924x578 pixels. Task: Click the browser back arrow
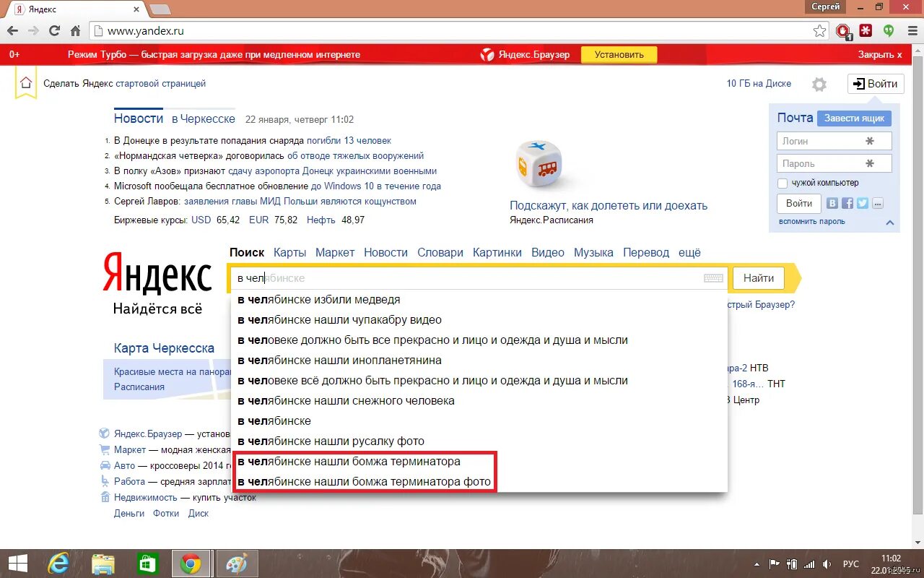pyautogui.click(x=12, y=31)
